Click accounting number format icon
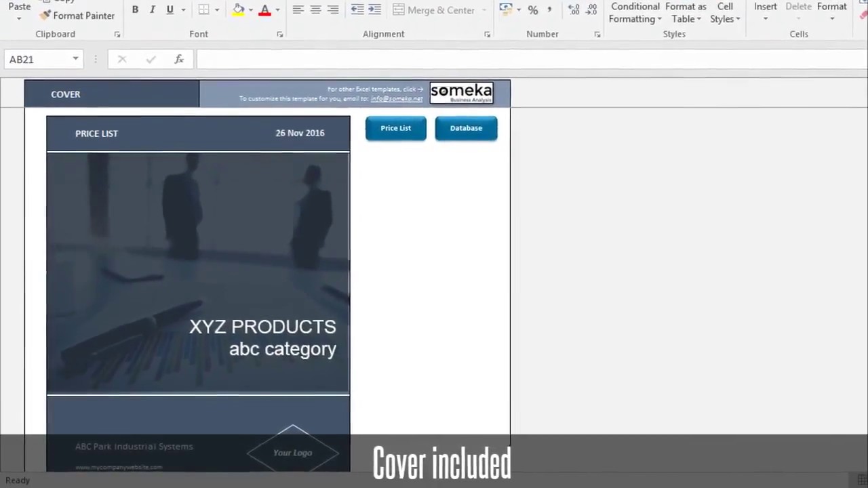This screenshot has height=488, width=868. pos(505,9)
